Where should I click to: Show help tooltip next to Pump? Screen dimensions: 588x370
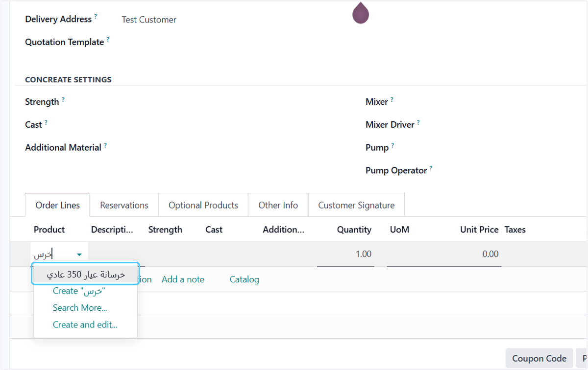tap(392, 145)
